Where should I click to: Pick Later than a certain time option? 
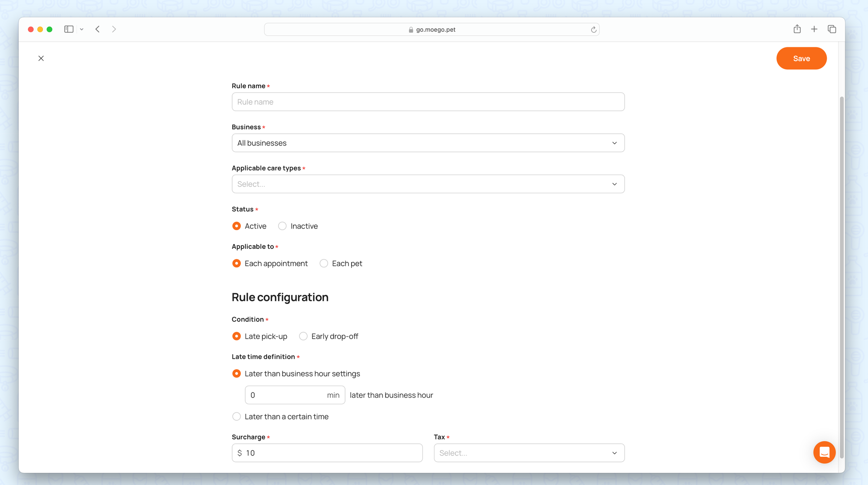[237, 417]
